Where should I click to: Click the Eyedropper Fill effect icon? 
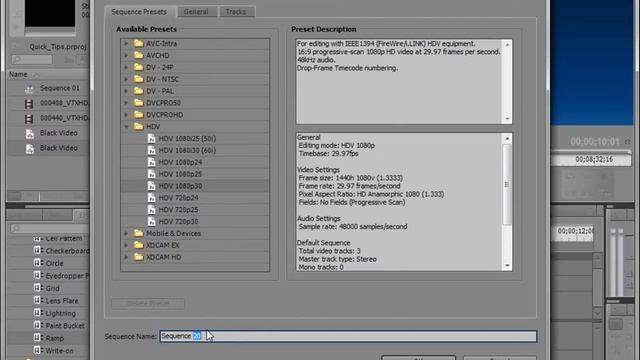pos(38,276)
